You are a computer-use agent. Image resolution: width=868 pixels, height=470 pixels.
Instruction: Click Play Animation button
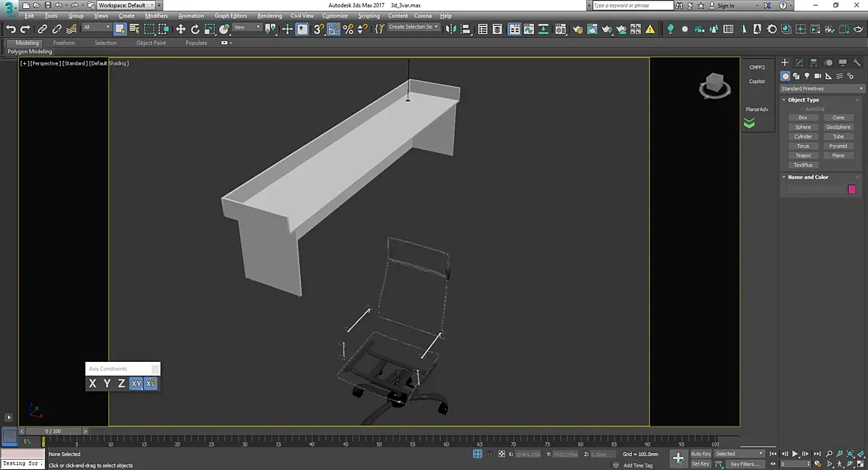coord(795,454)
